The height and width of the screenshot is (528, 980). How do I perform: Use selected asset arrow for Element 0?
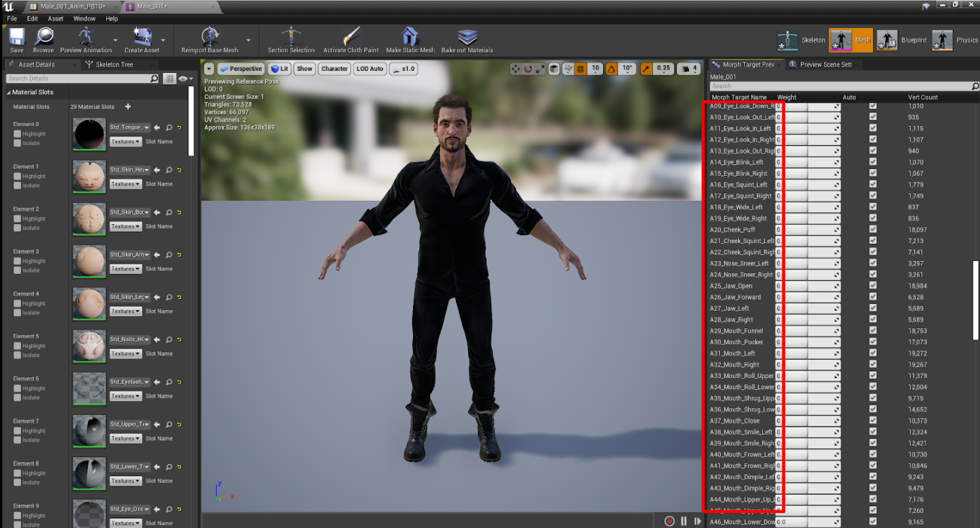[157, 127]
